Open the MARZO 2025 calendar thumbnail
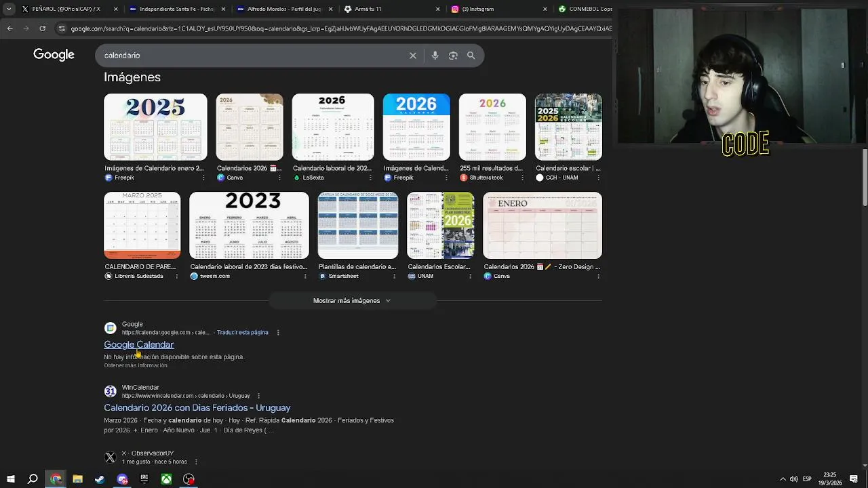This screenshot has height=488, width=868. [x=142, y=225]
